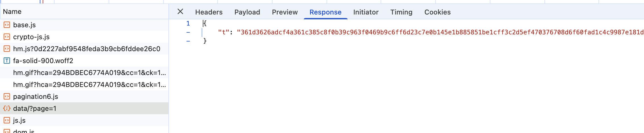Click the font icon beside fa-solid-900.woff2
The image size is (644, 133).
click(7, 61)
